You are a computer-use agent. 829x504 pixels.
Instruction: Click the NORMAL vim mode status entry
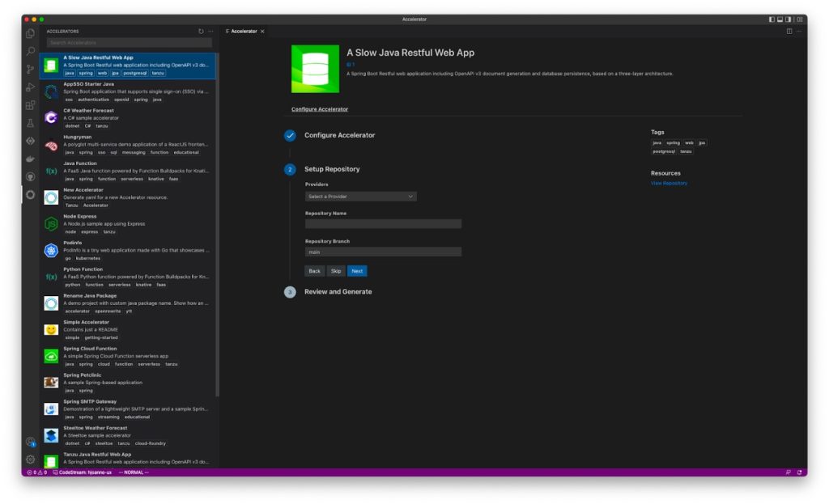pos(134,472)
